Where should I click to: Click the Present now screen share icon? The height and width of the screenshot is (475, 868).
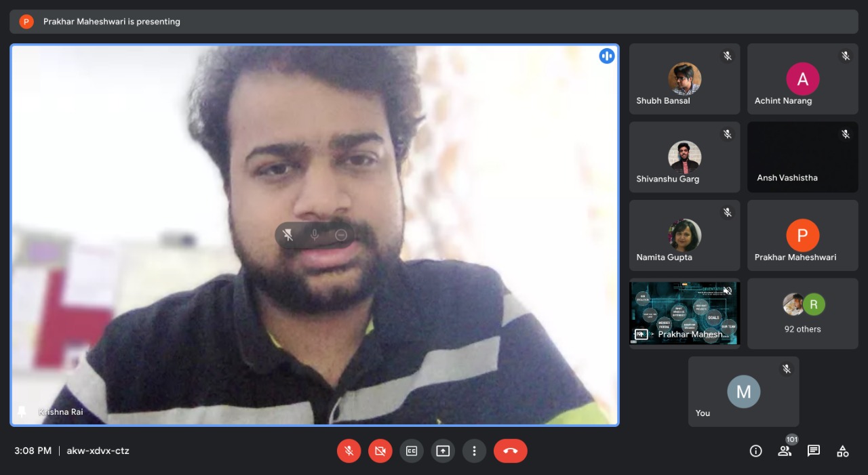[443, 451]
